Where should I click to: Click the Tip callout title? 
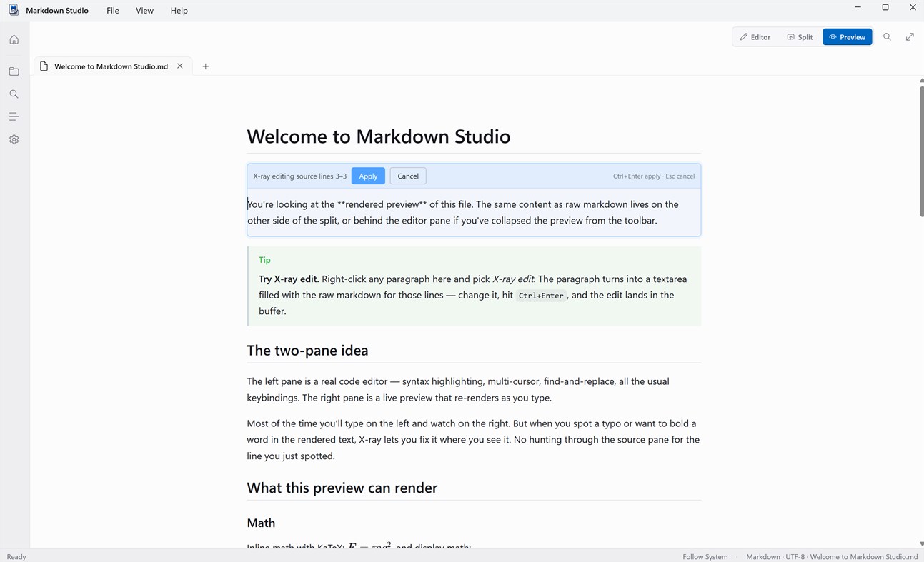264,260
